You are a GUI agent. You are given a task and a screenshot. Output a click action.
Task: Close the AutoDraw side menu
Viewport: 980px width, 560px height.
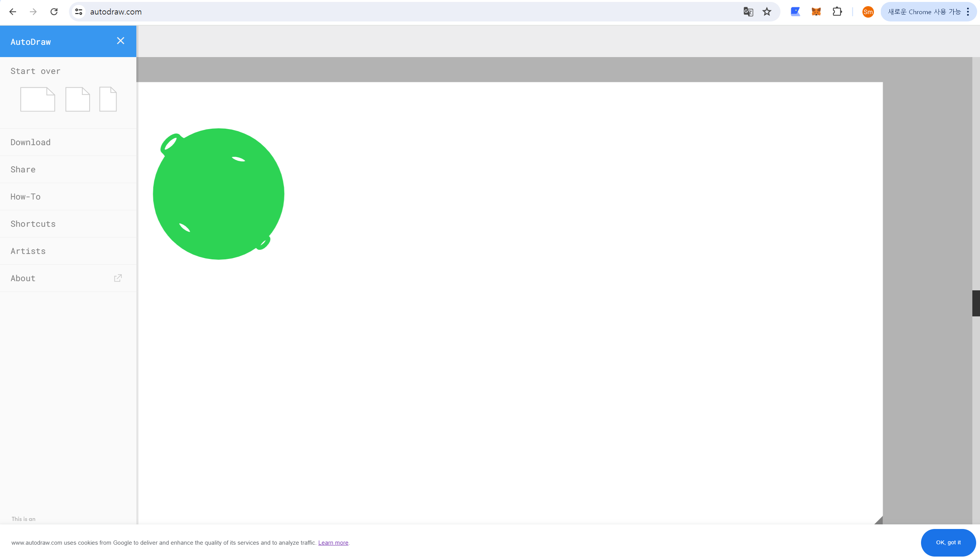click(120, 41)
